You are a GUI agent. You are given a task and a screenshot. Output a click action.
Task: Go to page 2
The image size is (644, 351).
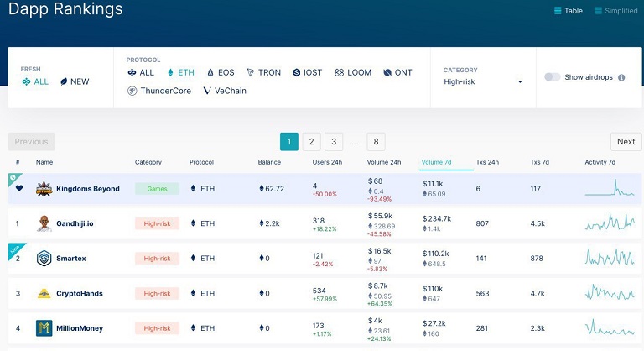tap(311, 142)
